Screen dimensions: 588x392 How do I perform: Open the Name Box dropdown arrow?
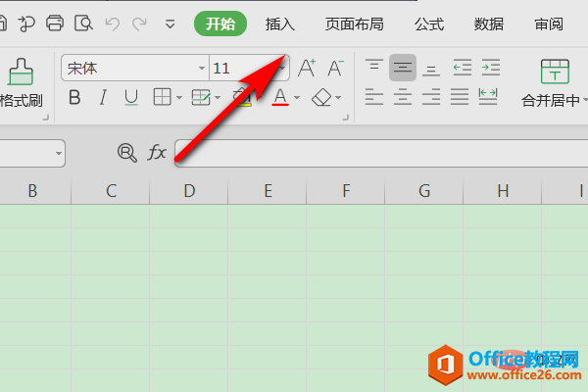59,153
